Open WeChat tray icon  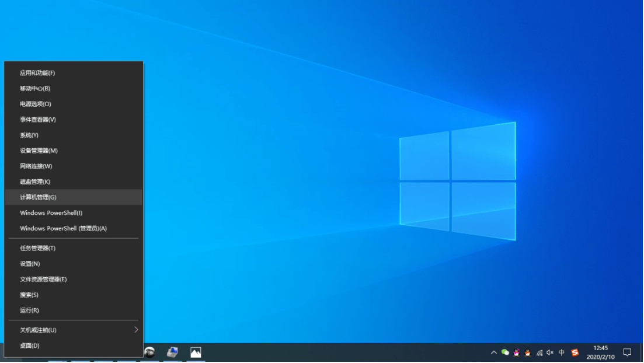click(x=505, y=352)
